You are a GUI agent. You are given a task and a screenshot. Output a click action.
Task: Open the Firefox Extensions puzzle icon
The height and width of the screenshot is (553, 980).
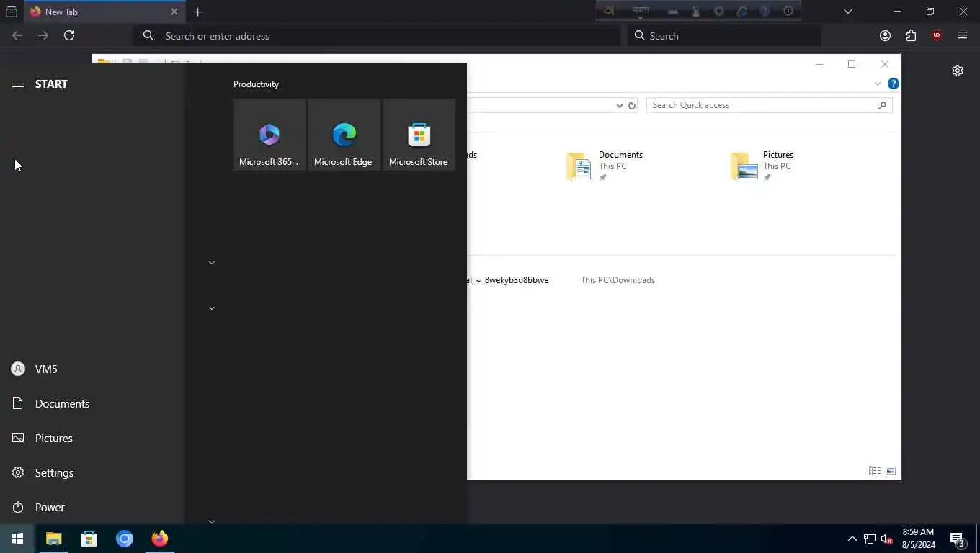pyautogui.click(x=912, y=36)
